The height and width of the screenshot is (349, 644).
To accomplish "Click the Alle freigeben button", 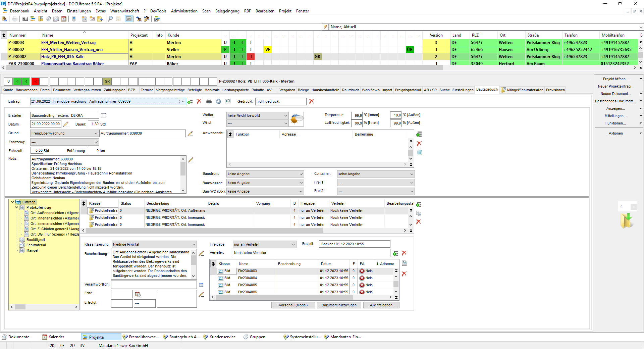I will point(381,305).
